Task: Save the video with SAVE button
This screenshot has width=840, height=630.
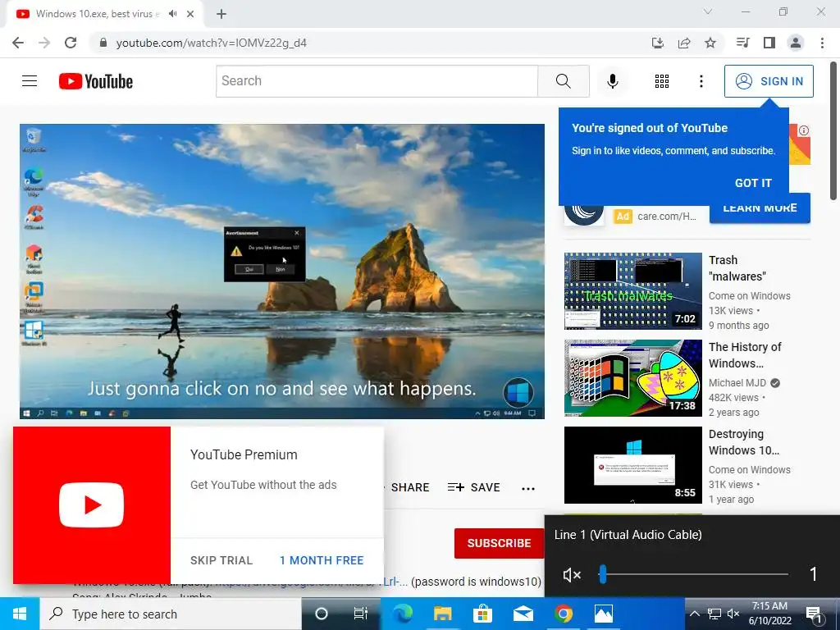Action: (x=473, y=487)
